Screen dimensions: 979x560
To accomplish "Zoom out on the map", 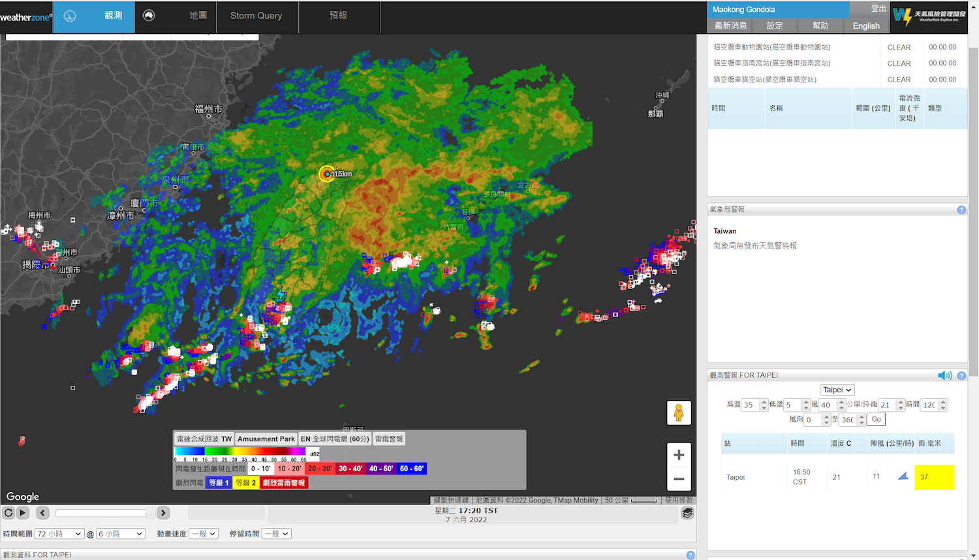I will click(x=679, y=479).
